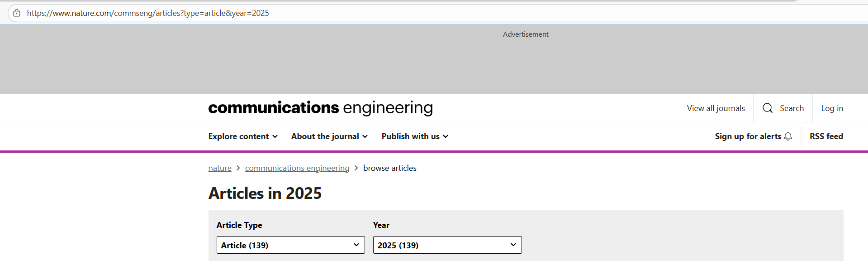Open the Article Type dropdown
The image size is (868, 261).
[291, 245]
